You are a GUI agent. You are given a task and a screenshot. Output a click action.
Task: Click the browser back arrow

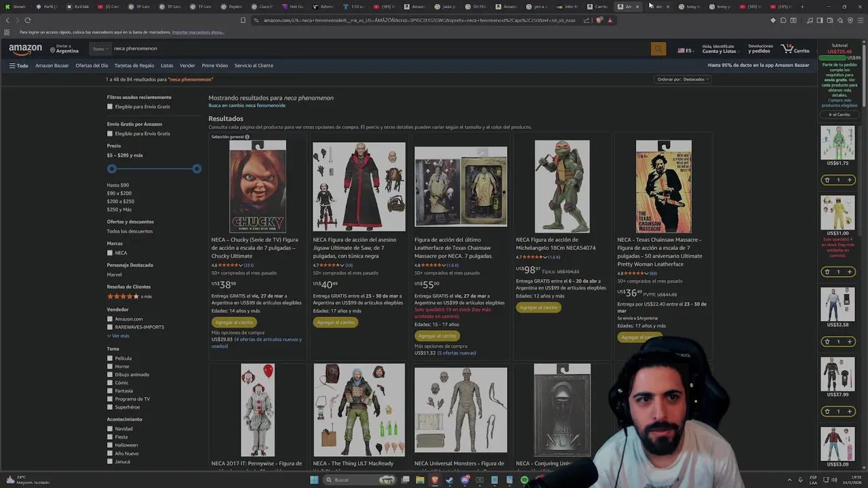[x=7, y=20]
